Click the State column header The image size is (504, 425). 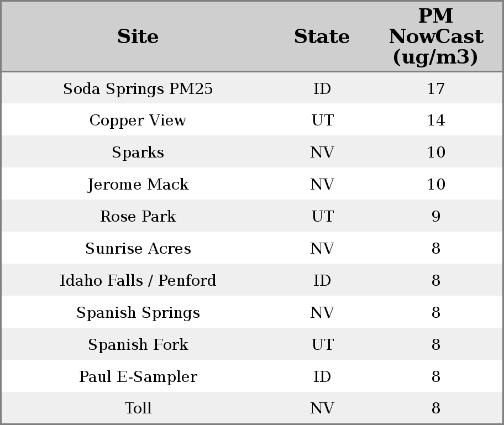click(322, 36)
